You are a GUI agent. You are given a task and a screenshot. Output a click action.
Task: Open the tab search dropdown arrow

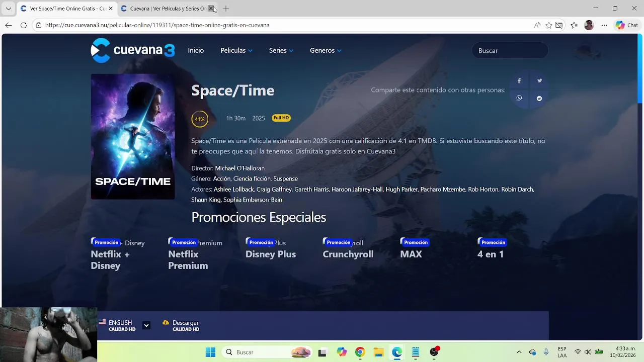point(8,9)
